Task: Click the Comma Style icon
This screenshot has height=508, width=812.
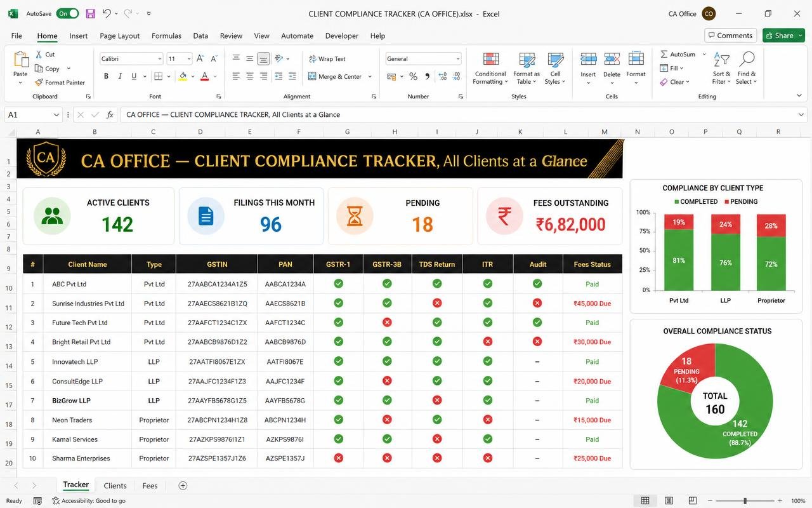Action: (x=427, y=76)
